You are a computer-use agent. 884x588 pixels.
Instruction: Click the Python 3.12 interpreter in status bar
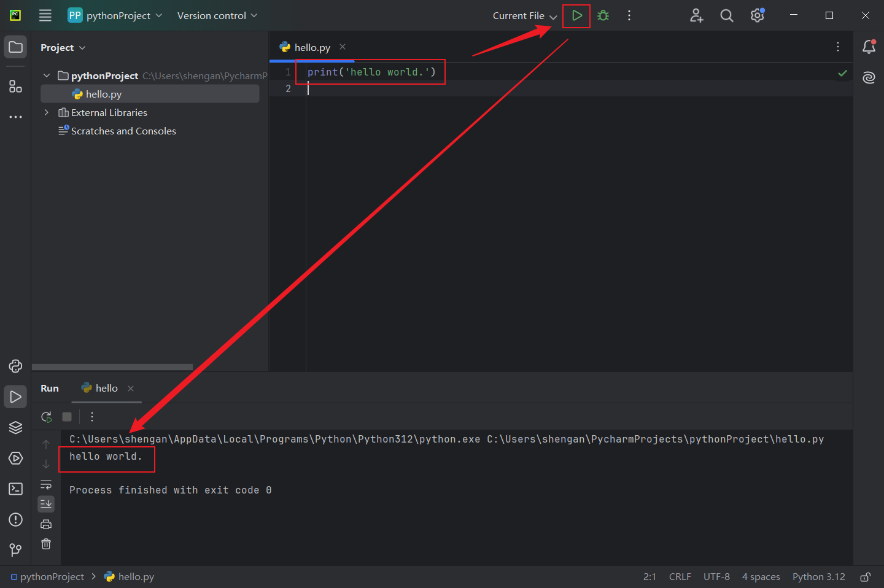[x=818, y=577]
